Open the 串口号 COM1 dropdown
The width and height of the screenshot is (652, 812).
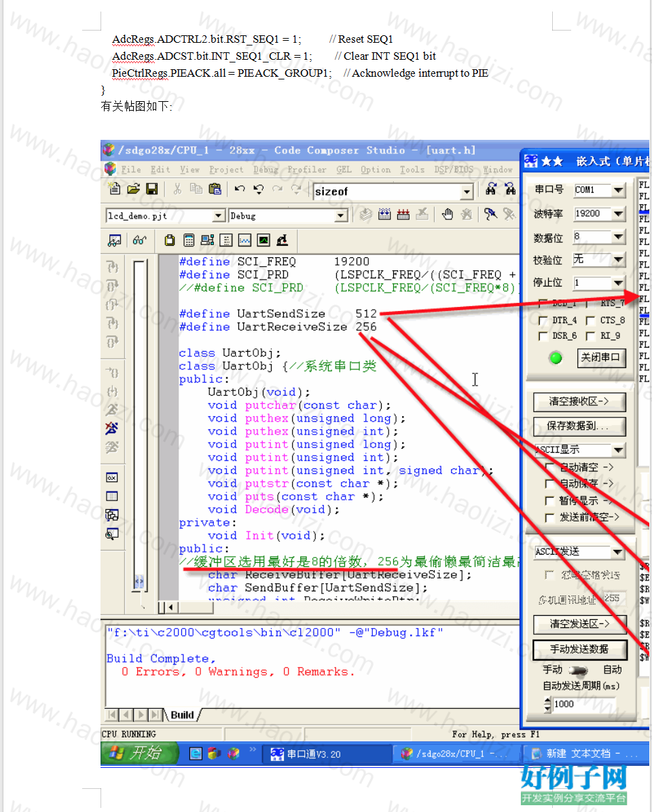pyautogui.click(x=618, y=190)
